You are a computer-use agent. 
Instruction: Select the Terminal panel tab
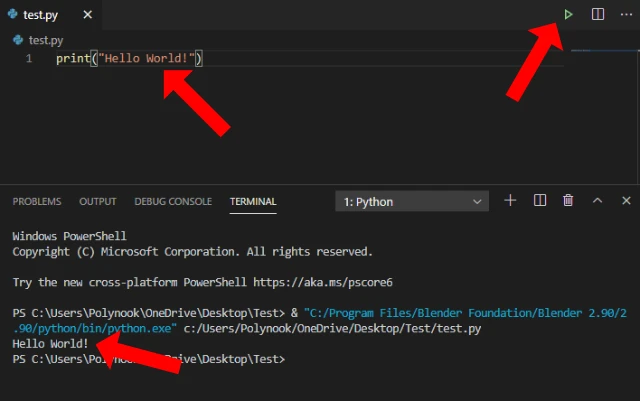(x=253, y=201)
